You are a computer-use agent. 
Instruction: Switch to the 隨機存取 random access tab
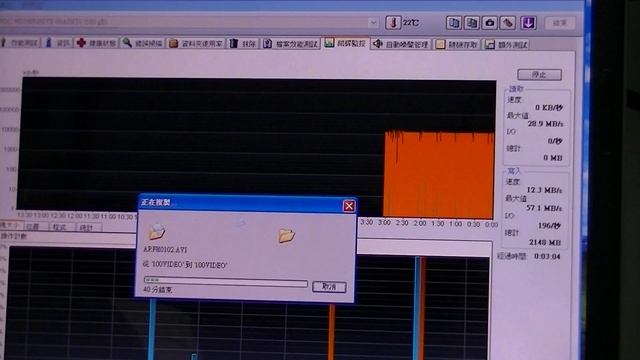coord(457,44)
